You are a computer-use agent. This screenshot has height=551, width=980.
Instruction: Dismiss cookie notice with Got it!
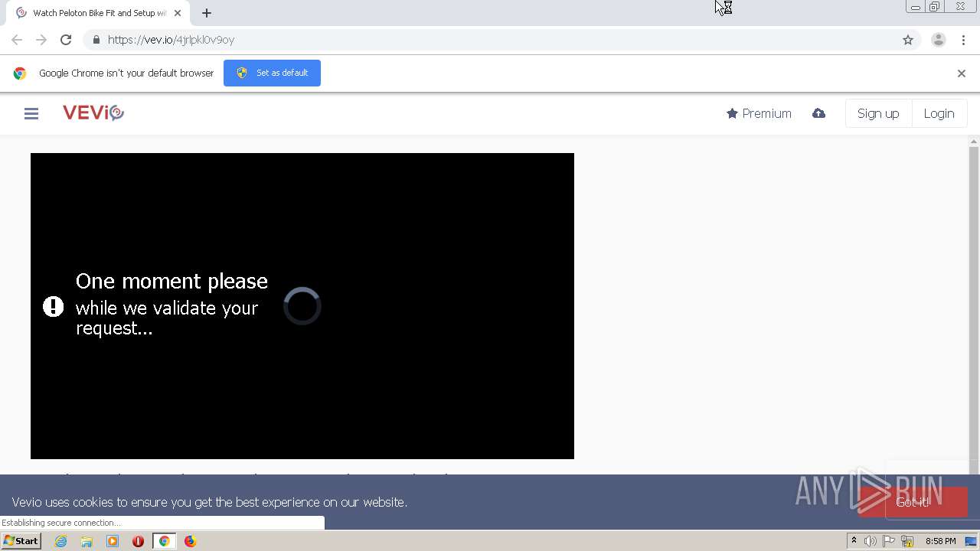[x=913, y=502]
